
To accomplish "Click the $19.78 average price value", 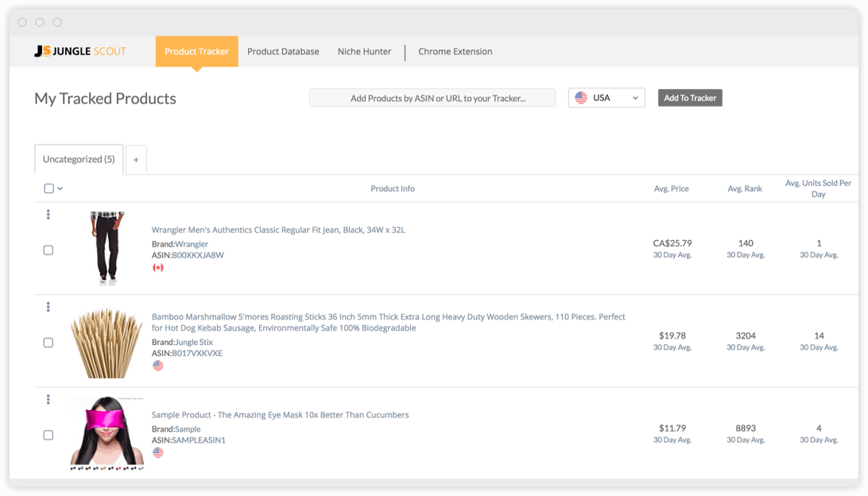I will click(x=672, y=335).
